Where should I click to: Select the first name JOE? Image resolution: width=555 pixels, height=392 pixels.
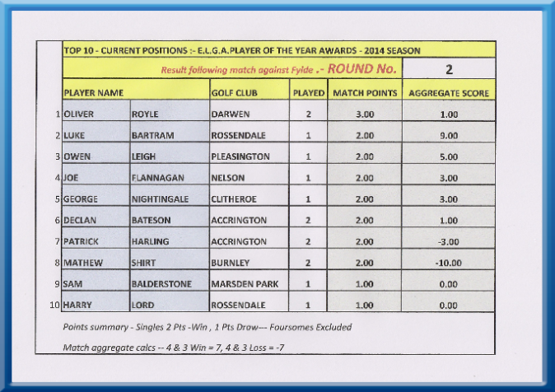(x=71, y=178)
